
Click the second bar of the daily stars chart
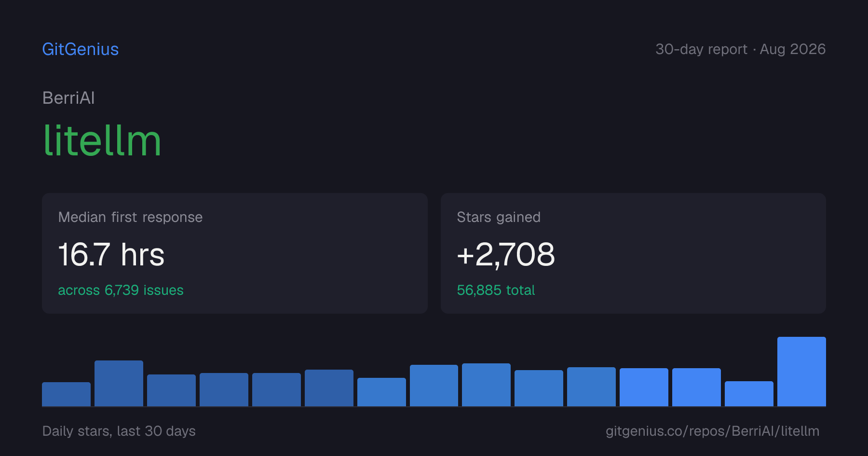pyautogui.click(x=119, y=383)
